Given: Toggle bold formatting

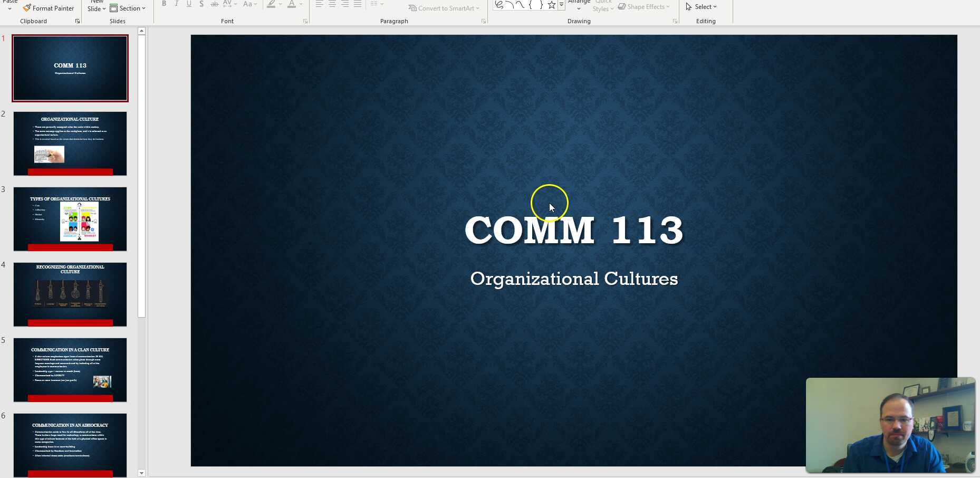Looking at the screenshot, I should point(164,4).
